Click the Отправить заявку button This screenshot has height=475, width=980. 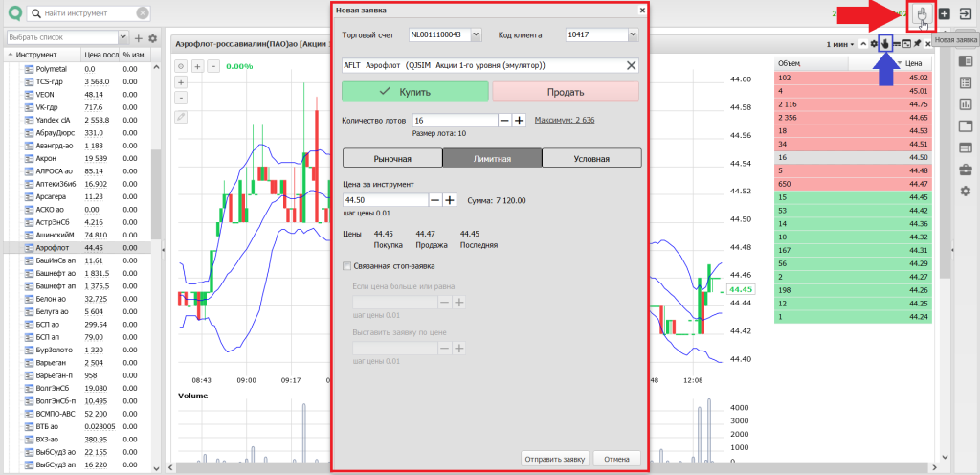click(x=554, y=459)
